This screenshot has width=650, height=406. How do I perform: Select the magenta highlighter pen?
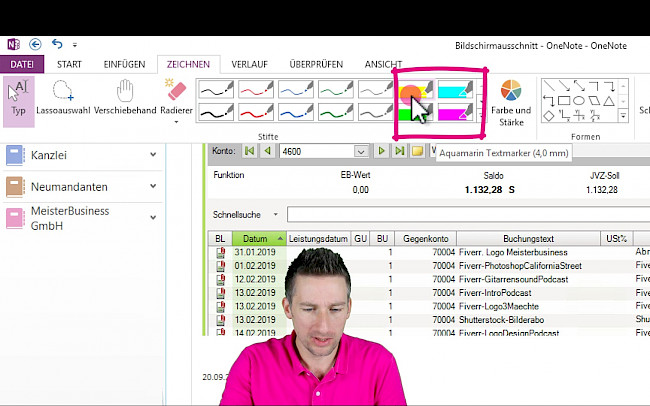pos(455,112)
